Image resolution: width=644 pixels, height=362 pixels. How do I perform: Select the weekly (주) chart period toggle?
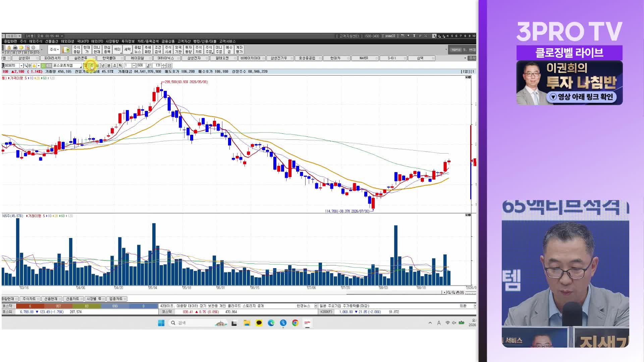(91, 65)
